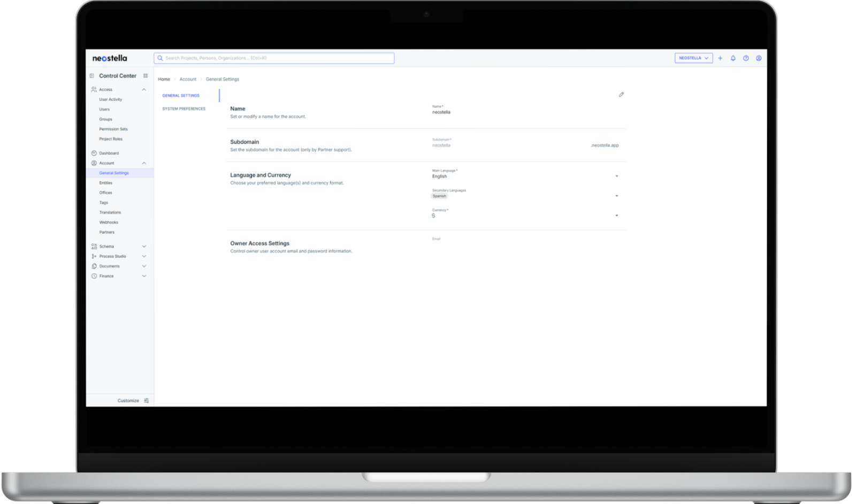Click the plus add icon
Screen dimensions: 856x504
coord(720,58)
